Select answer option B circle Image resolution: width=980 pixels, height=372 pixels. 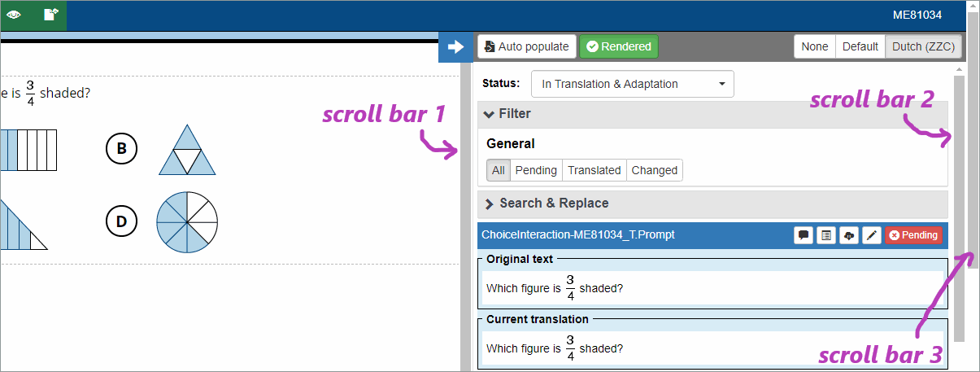pos(121,149)
